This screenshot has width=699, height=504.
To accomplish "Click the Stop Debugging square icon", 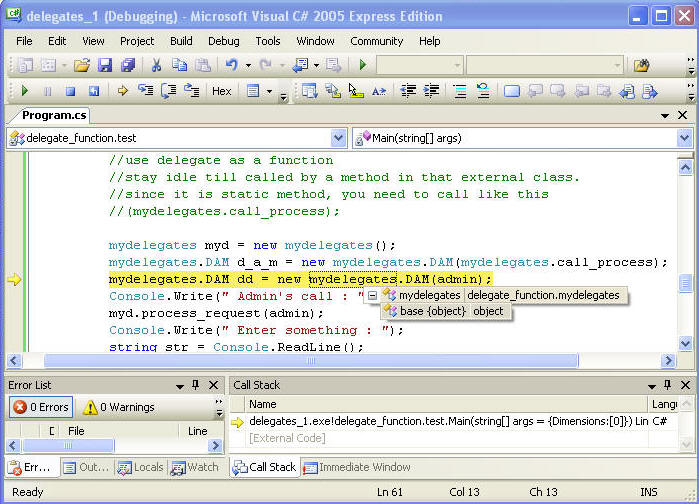I will (70, 91).
